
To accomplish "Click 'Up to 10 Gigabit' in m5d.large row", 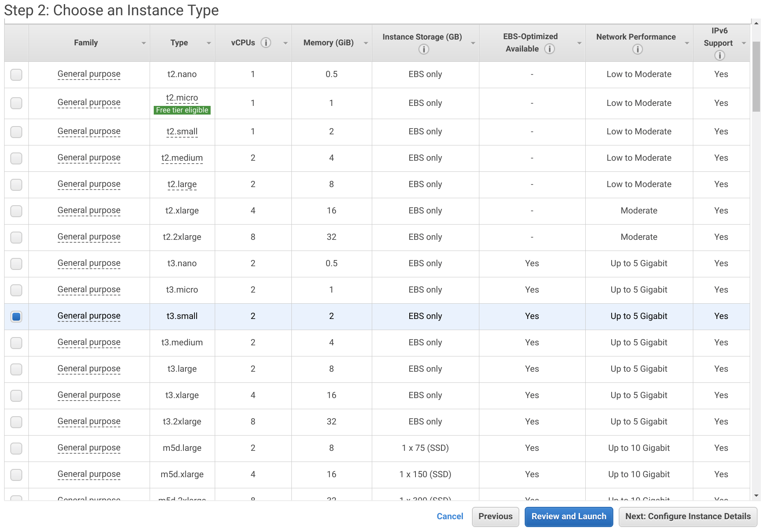I will (x=639, y=448).
